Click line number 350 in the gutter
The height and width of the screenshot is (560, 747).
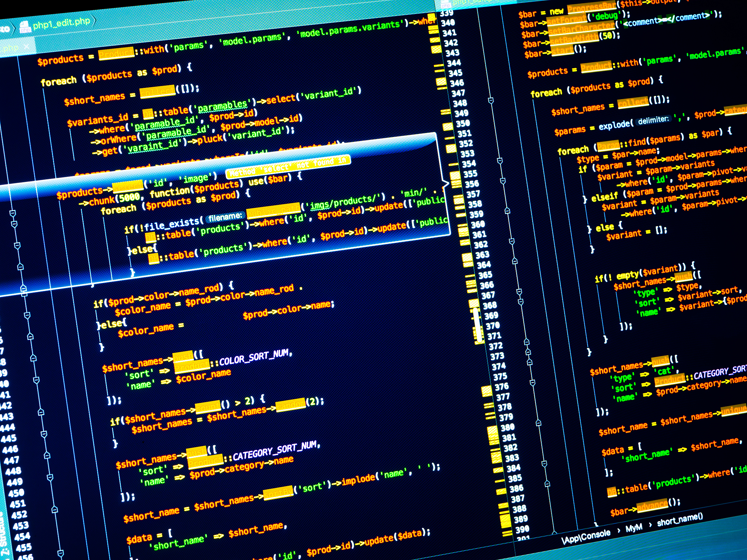coord(463,123)
